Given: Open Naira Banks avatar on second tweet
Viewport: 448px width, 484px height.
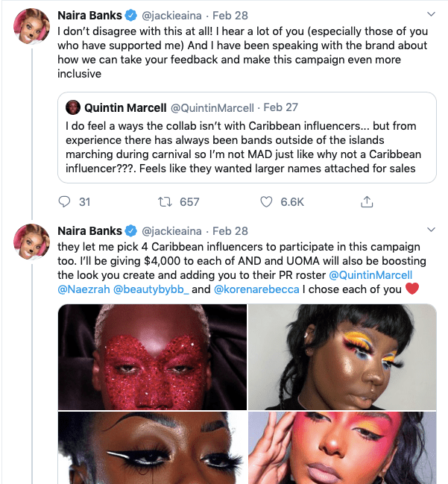Looking at the screenshot, I should pyautogui.click(x=31, y=242).
